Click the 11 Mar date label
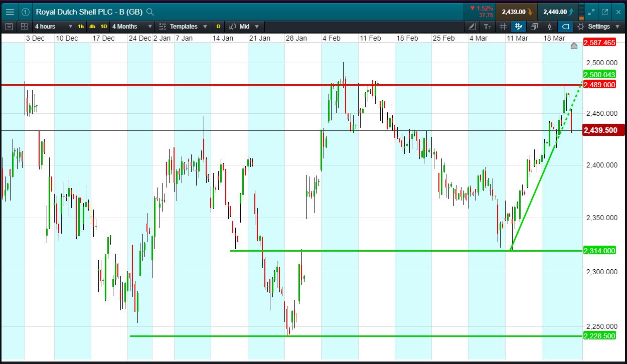Screen dimensions: 627x364 517,38
